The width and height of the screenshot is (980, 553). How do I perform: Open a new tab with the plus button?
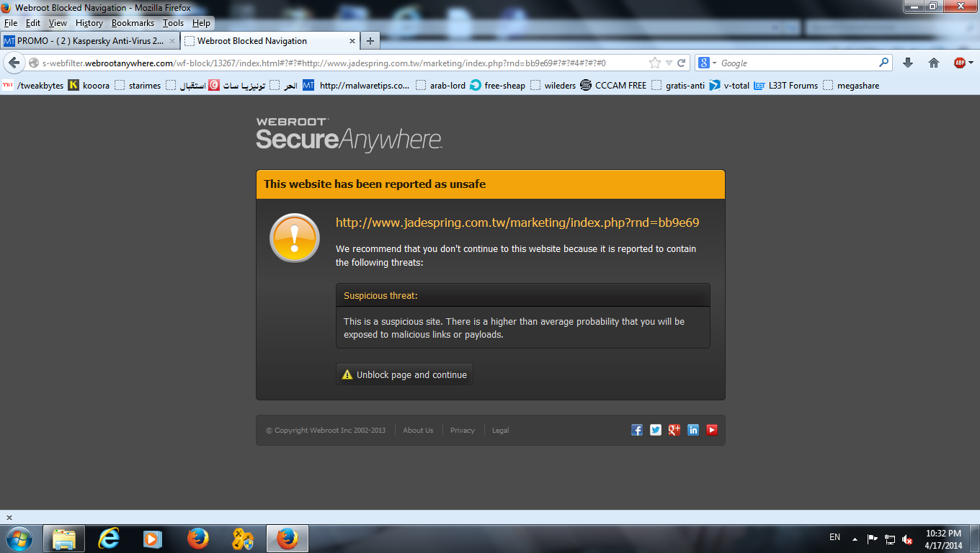[x=370, y=41]
